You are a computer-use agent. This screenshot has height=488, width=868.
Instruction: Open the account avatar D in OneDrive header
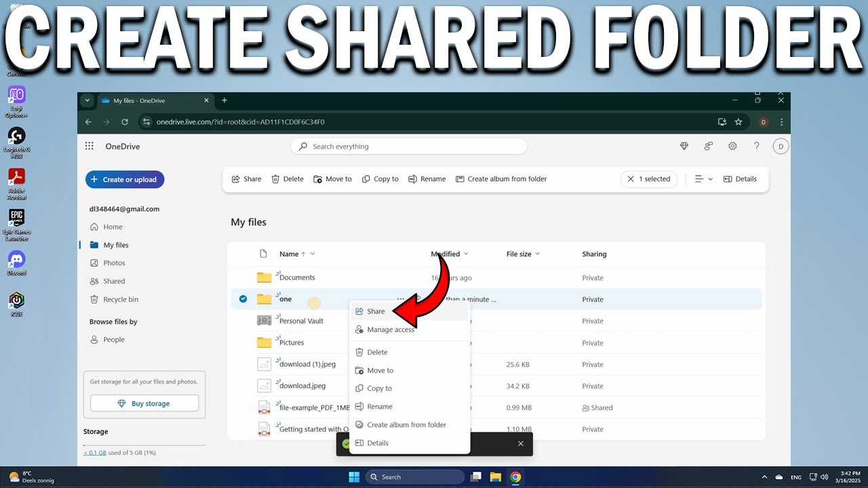[781, 146]
